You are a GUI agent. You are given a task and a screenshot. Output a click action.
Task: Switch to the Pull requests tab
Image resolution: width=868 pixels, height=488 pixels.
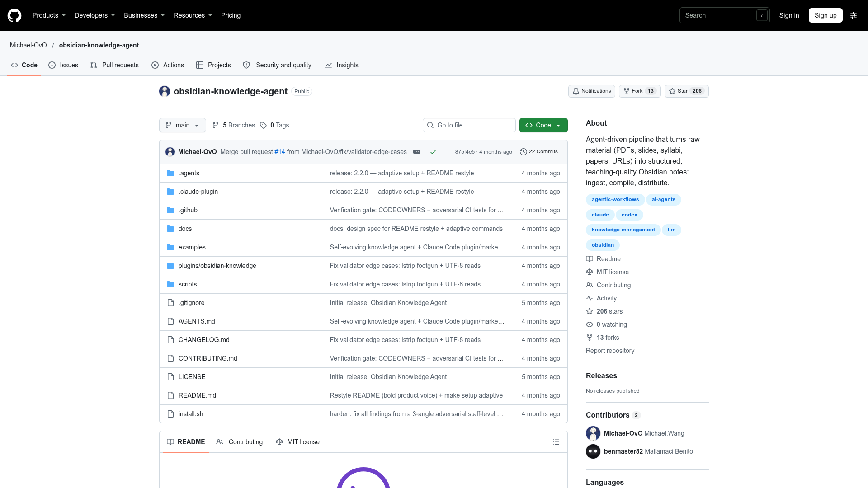click(114, 65)
